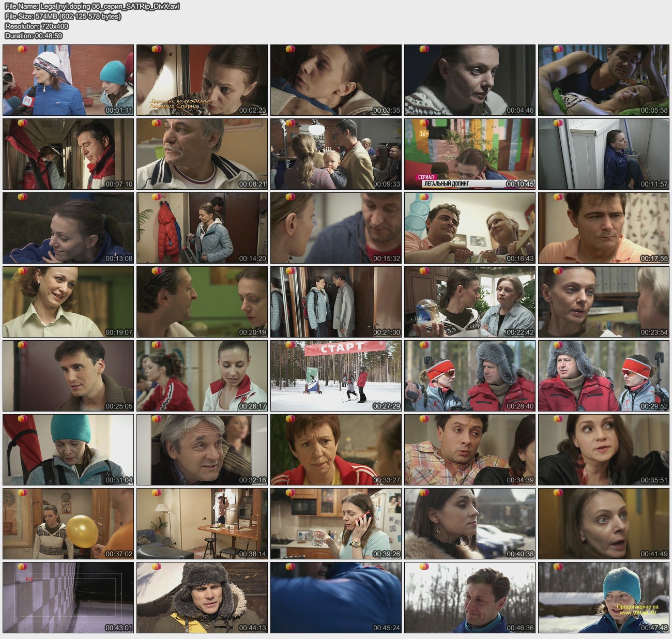The width and height of the screenshot is (672, 639).
Task: Click the RTS microphone in the first thumbnail
Action: (x=27, y=98)
